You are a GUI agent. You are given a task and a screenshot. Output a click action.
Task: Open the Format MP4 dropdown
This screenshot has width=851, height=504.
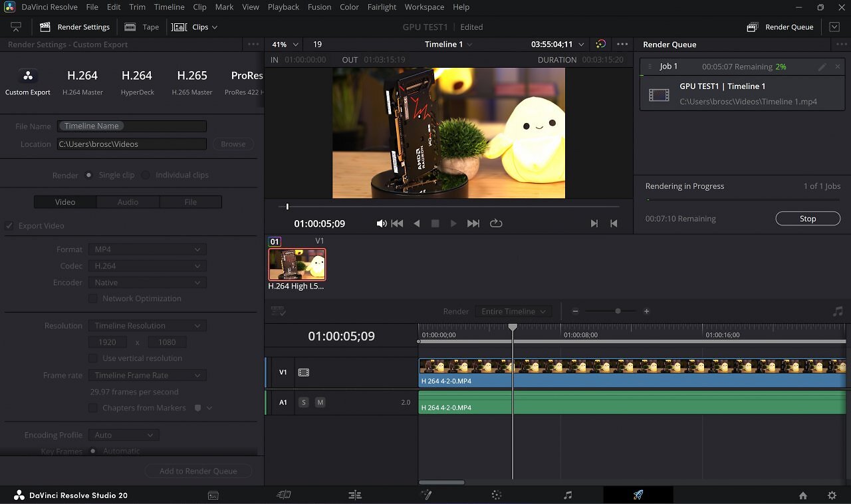click(x=147, y=249)
